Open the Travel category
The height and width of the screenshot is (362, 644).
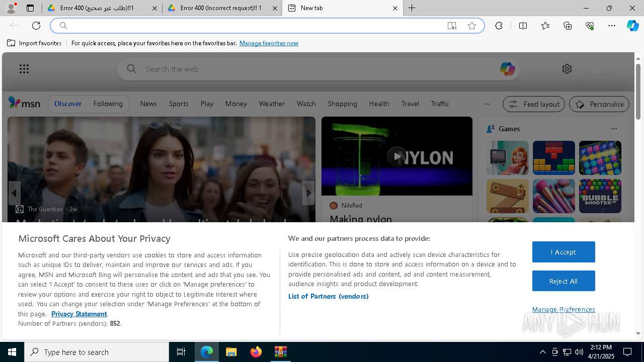[410, 104]
